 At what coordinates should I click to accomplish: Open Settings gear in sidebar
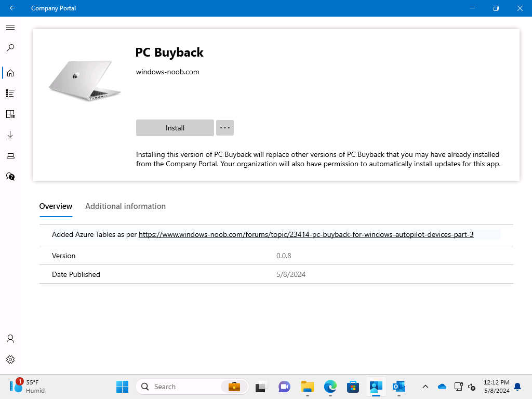pos(10,360)
